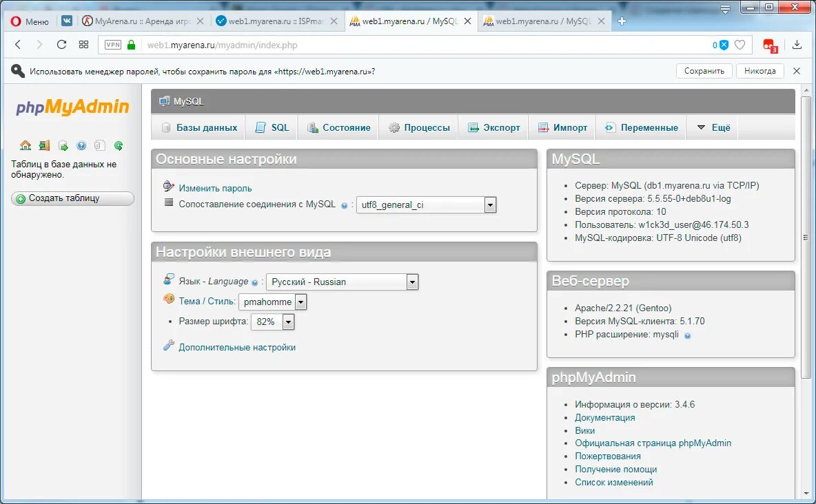Click the phpMyAdmin home icon in sidebar
Image resolution: width=816 pixels, height=504 pixels.
pos(25,146)
